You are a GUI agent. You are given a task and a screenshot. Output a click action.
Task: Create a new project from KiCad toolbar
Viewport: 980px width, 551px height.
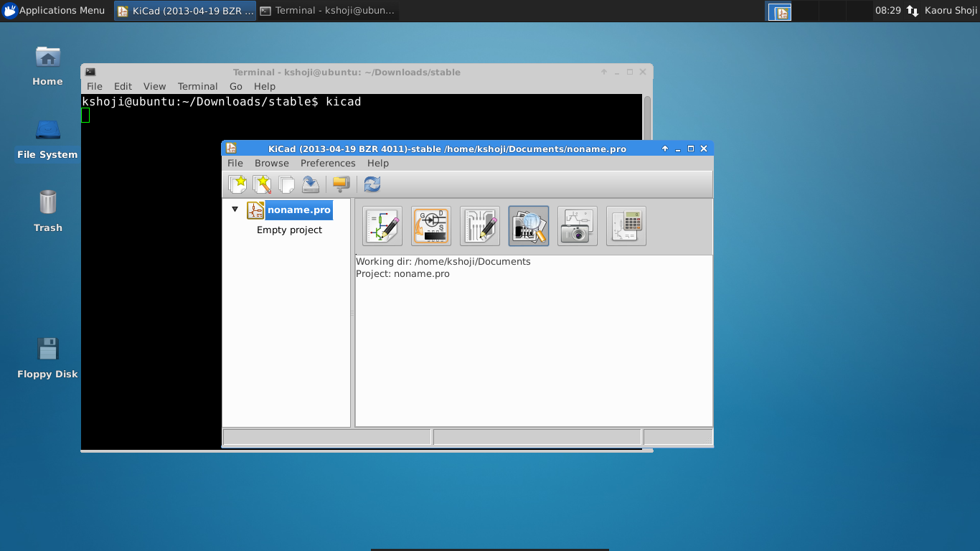click(x=237, y=184)
